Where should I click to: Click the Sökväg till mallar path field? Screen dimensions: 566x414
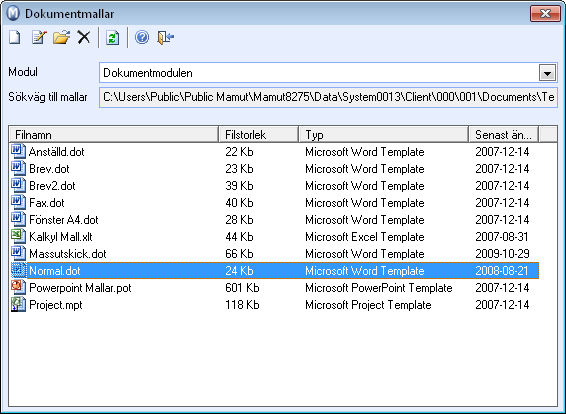[x=328, y=97]
